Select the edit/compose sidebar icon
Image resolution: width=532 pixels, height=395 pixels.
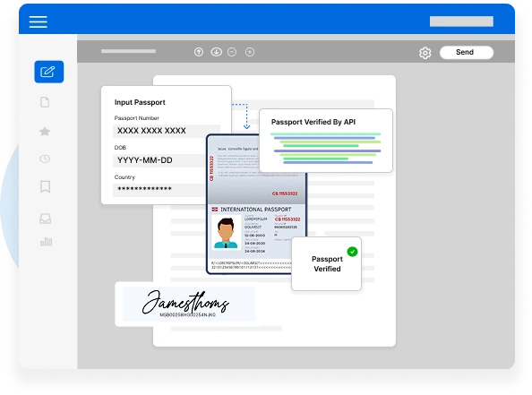click(49, 72)
